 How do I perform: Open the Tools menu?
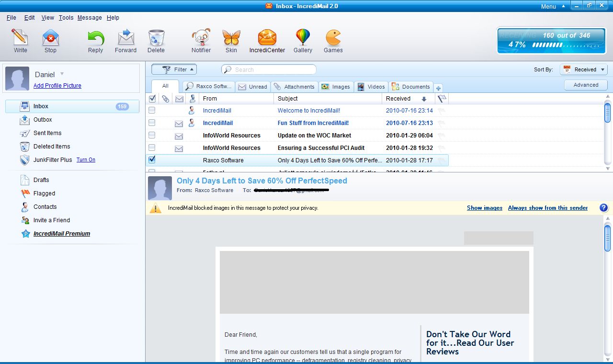(66, 18)
